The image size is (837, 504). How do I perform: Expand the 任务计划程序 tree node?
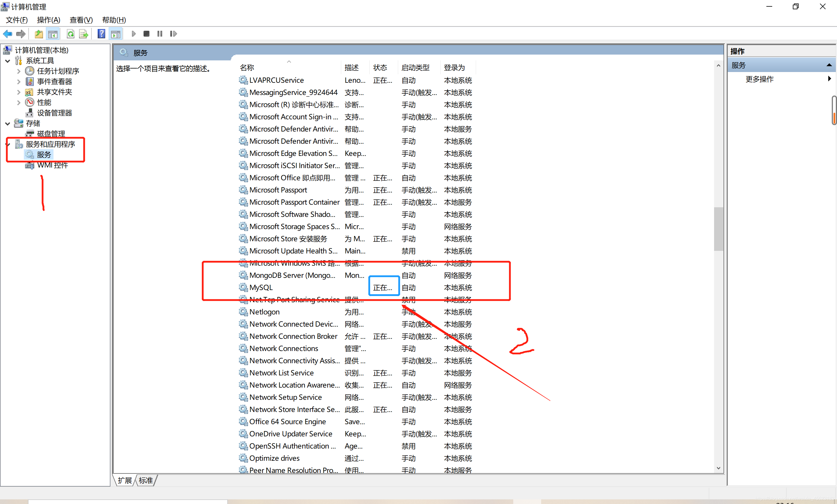[x=19, y=71]
